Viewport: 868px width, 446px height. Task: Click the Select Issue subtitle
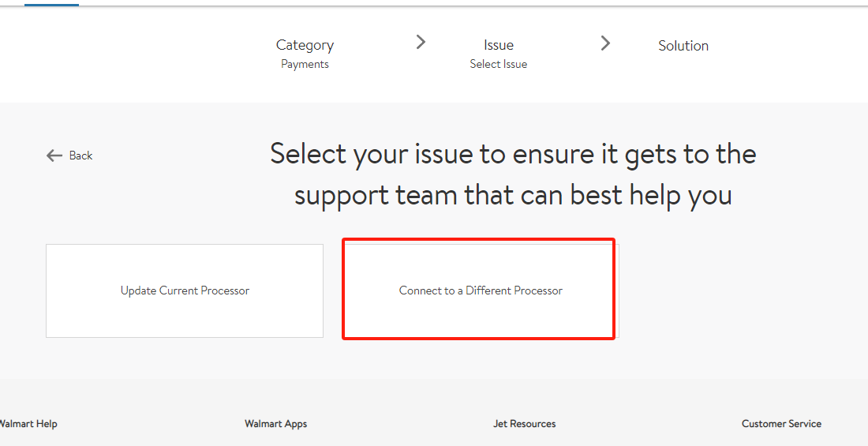coord(498,64)
